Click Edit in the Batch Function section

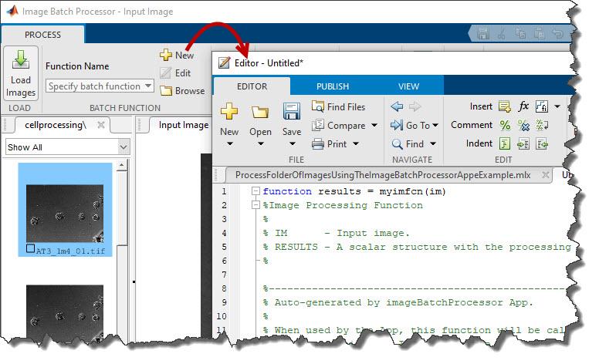(x=175, y=72)
